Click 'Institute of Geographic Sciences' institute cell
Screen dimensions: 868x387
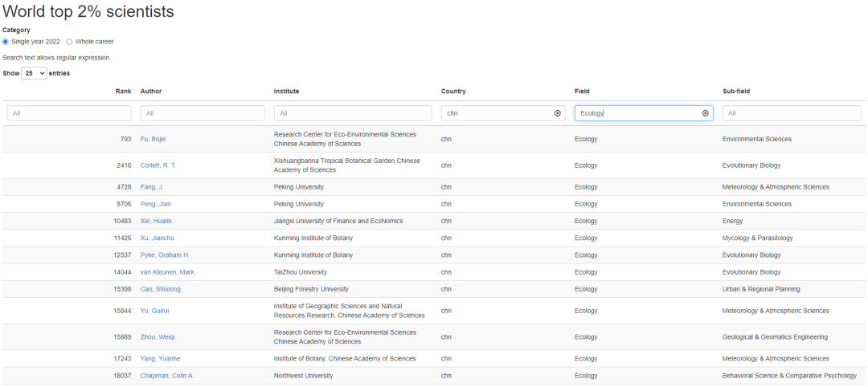point(350,311)
